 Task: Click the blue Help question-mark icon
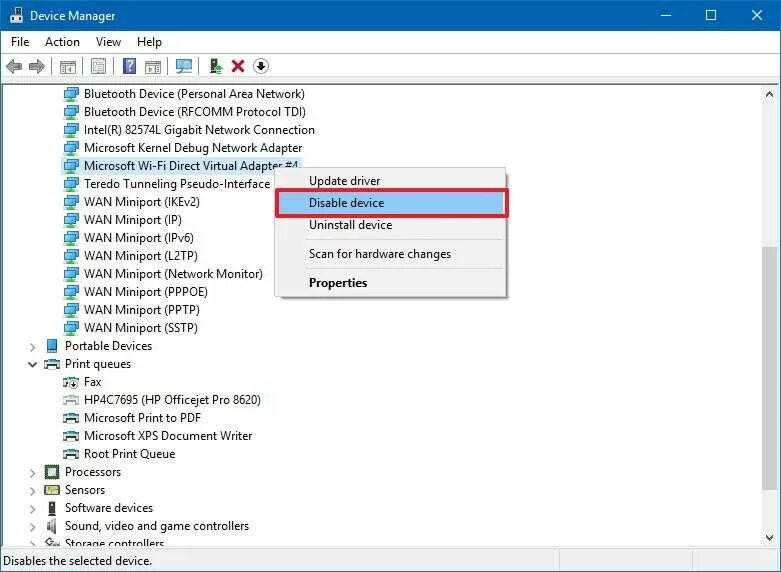point(130,66)
